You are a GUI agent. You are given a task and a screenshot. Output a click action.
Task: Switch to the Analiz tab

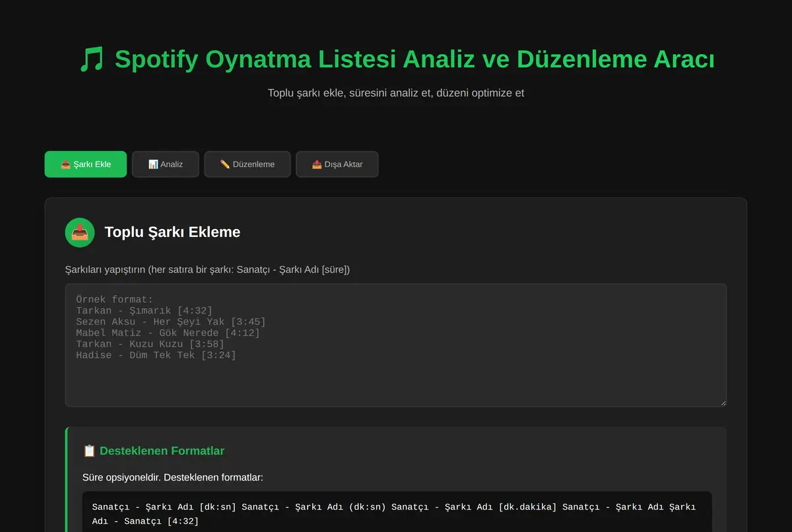pyautogui.click(x=166, y=164)
